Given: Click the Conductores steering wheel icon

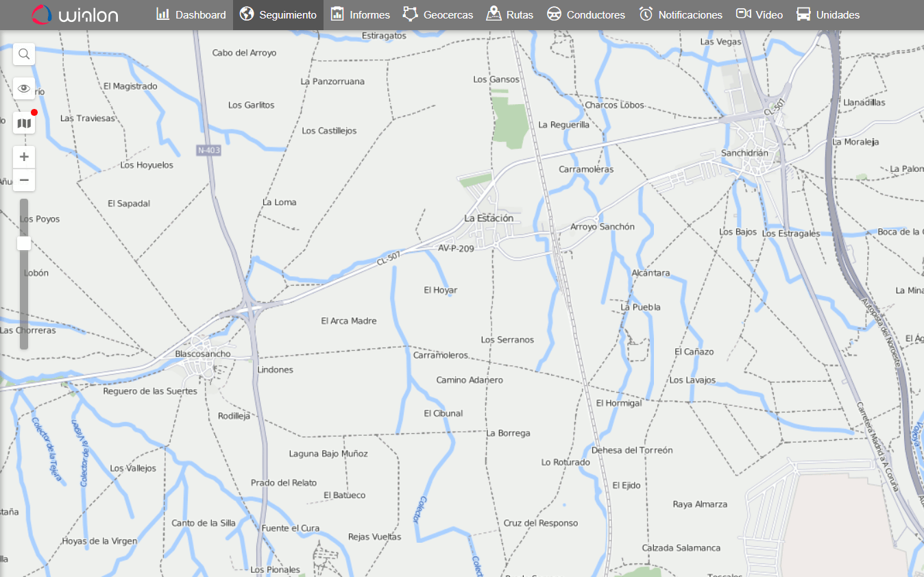Looking at the screenshot, I should 554,14.
